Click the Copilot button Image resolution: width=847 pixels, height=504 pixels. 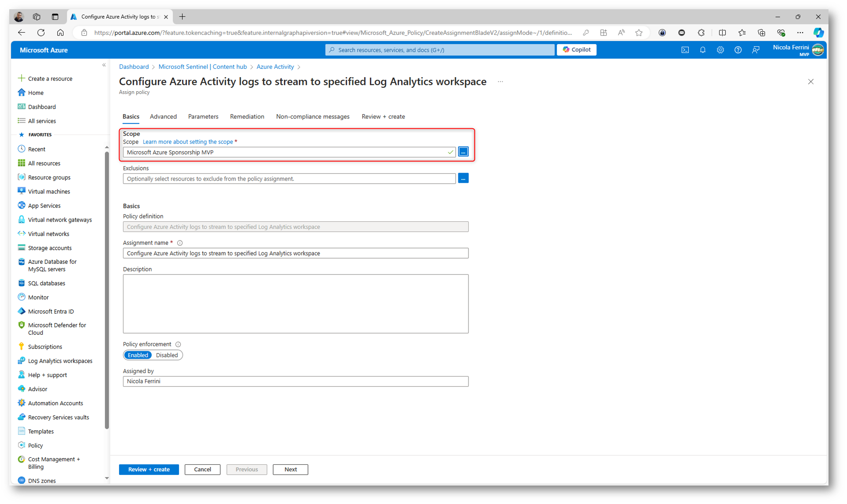pos(576,50)
